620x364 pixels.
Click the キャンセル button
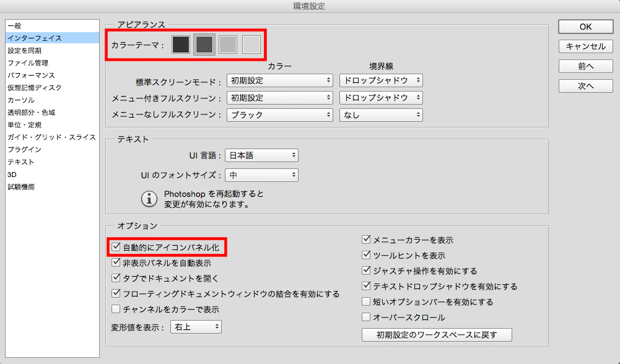click(585, 46)
